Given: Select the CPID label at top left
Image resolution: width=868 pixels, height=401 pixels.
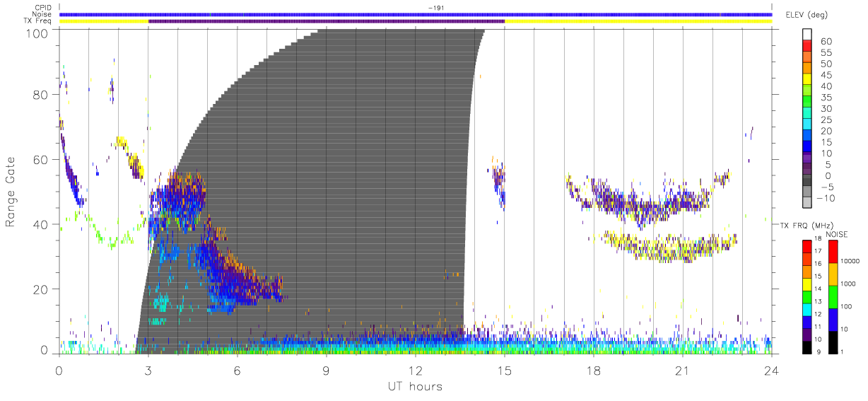Looking at the screenshot, I should [44, 7].
